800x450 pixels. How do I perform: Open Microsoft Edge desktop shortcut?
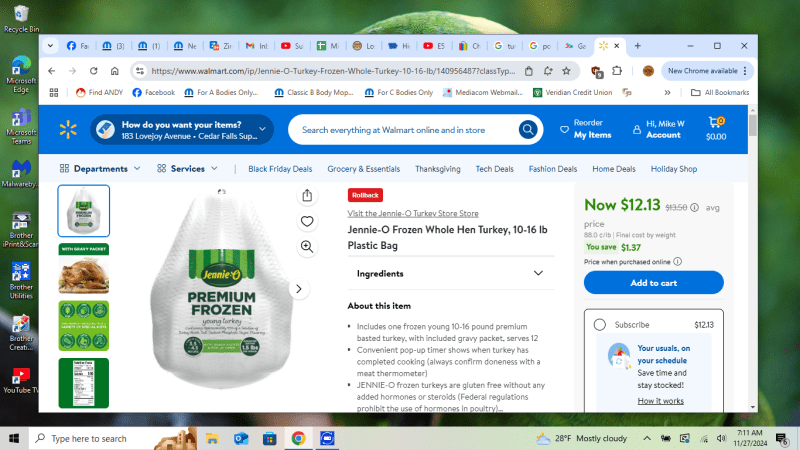pos(21,74)
